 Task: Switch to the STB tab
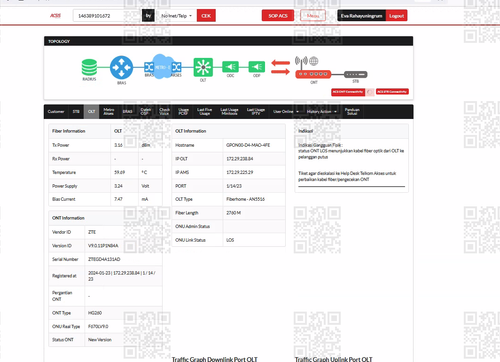click(x=76, y=112)
